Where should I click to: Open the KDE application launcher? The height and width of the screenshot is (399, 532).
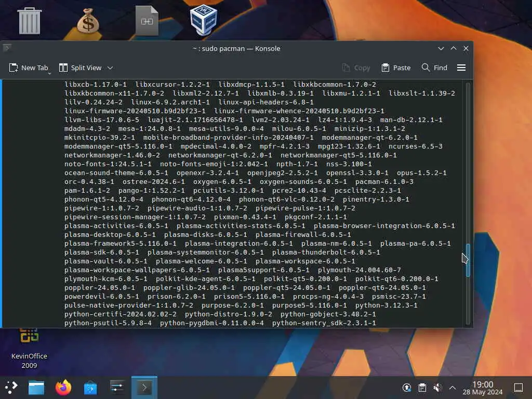pos(11,387)
